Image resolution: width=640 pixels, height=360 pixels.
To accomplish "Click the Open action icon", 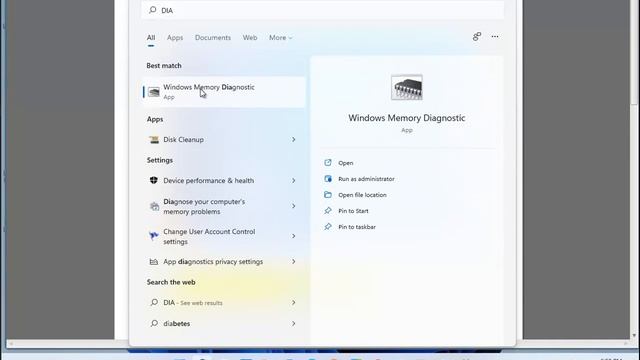I will [x=328, y=163].
